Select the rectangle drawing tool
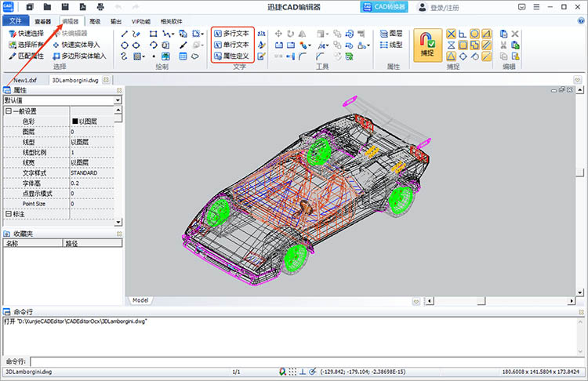The image size is (588, 381). pyautogui.click(x=153, y=34)
